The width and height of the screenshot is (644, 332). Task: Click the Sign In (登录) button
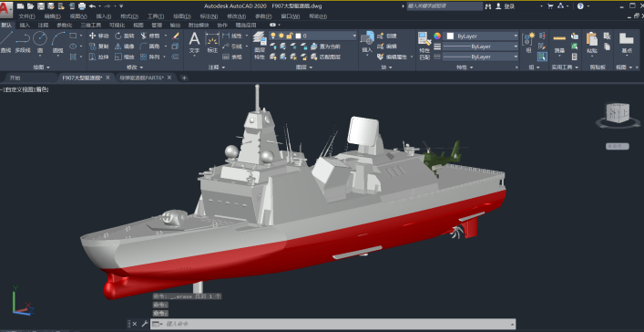[x=506, y=6]
